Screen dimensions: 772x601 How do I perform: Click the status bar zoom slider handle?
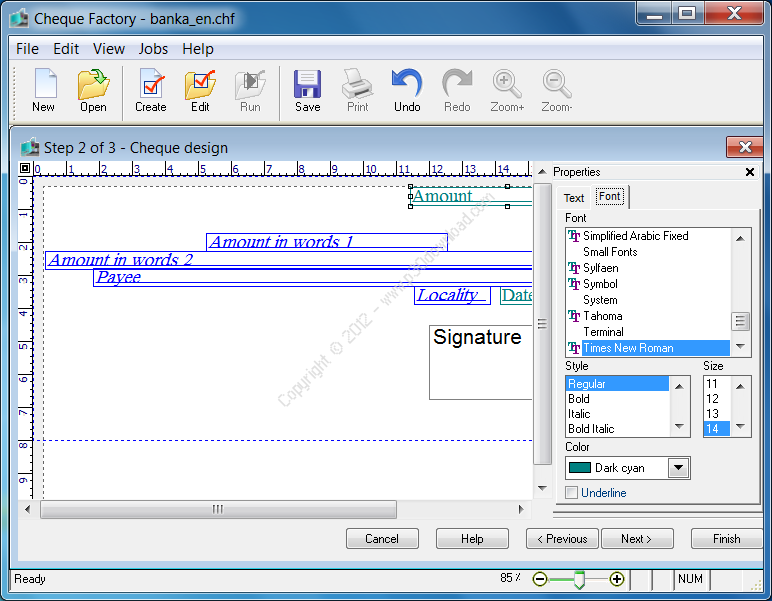tap(579, 580)
